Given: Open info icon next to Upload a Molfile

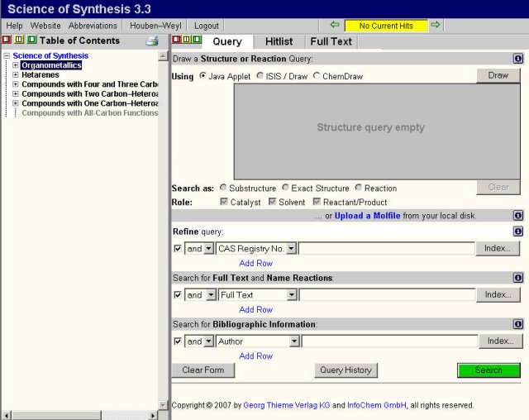Looking at the screenshot, I should (x=518, y=215).
